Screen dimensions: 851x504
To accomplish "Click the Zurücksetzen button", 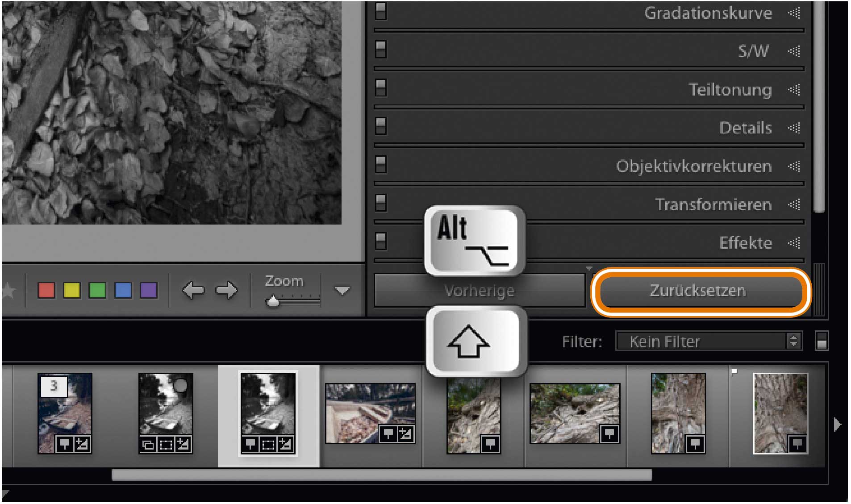I will [701, 292].
